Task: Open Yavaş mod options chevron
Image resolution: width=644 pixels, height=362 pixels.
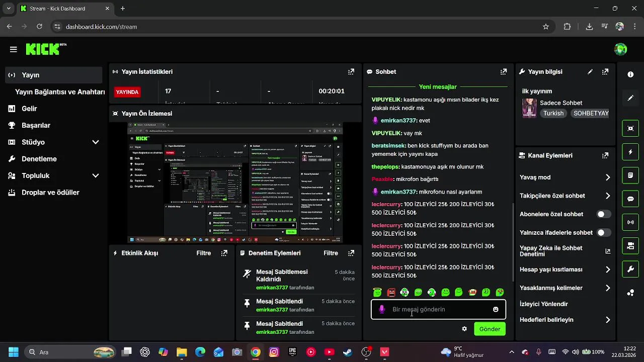Action: 608,177
